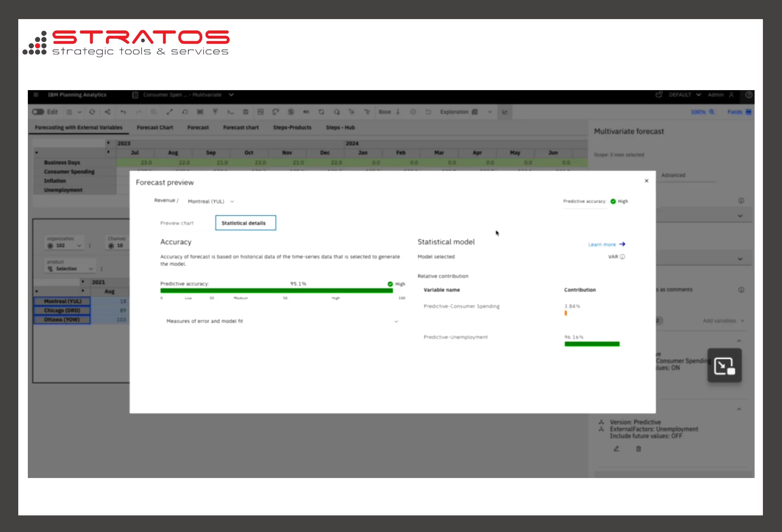Toggle the Edit mode switch

(38, 112)
